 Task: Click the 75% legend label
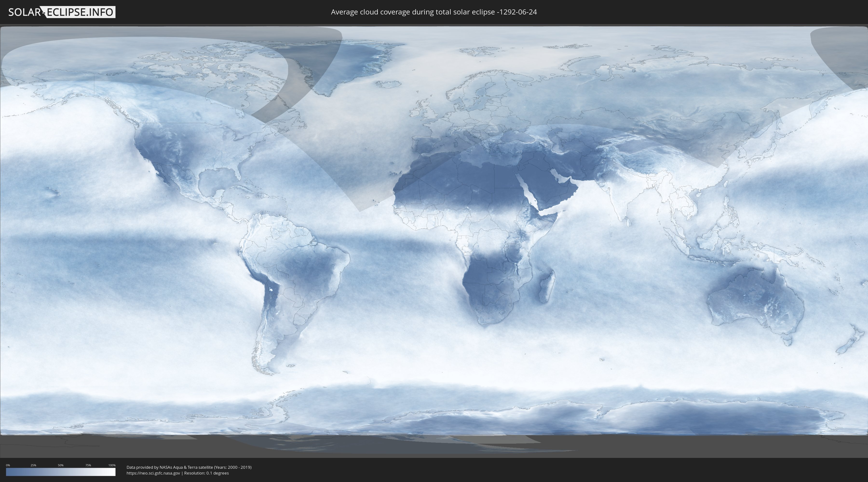pos(88,465)
